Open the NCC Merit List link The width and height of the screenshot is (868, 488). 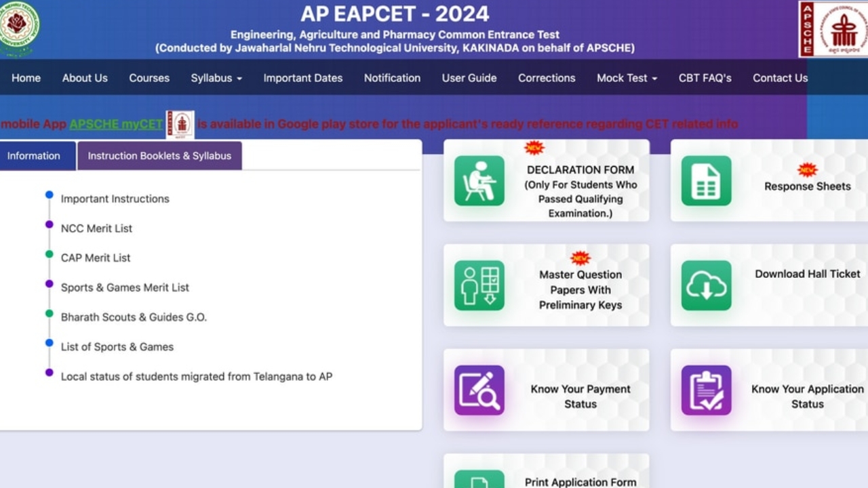[96, 228]
